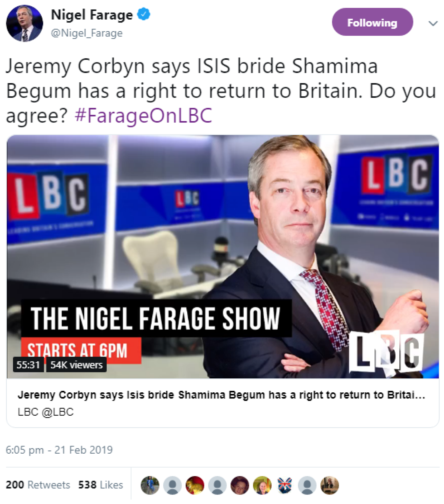Open the #FarageOnLBC hashtag

point(143,116)
